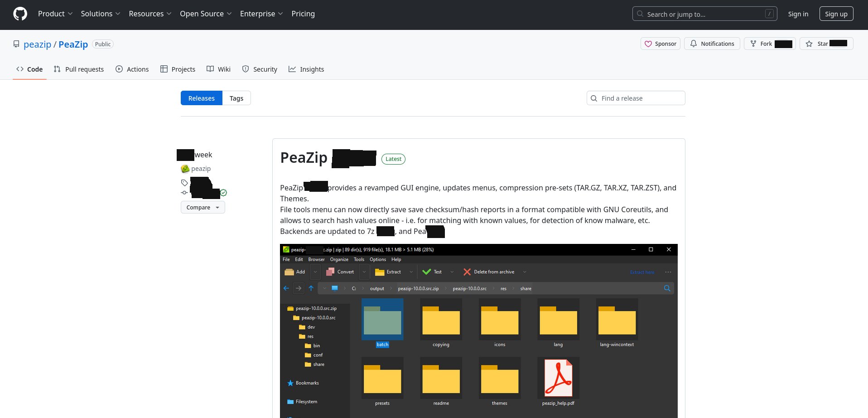Click the peazip author avatar
The height and width of the screenshot is (418, 868).
185,169
